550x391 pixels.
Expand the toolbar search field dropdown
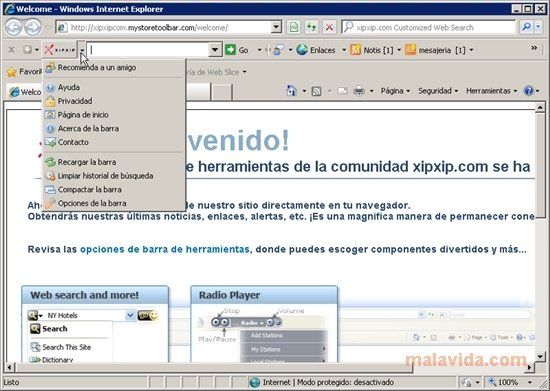tap(215, 50)
